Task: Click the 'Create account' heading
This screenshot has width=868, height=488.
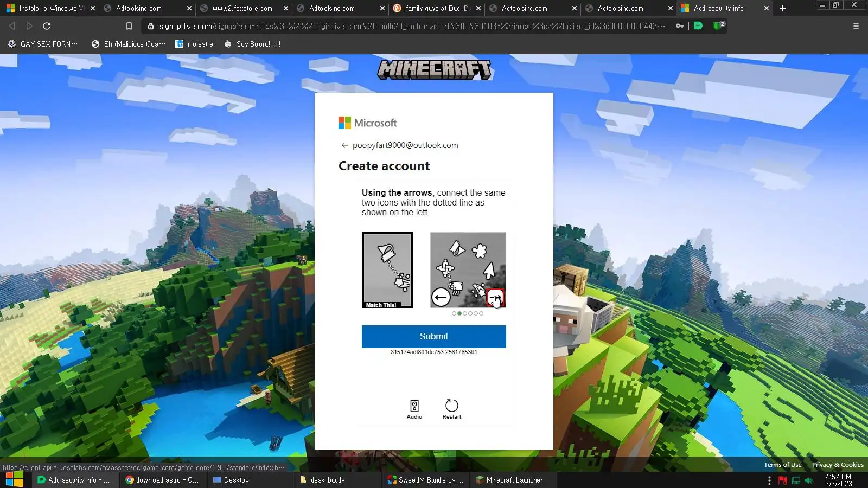Action: [x=384, y=166]
